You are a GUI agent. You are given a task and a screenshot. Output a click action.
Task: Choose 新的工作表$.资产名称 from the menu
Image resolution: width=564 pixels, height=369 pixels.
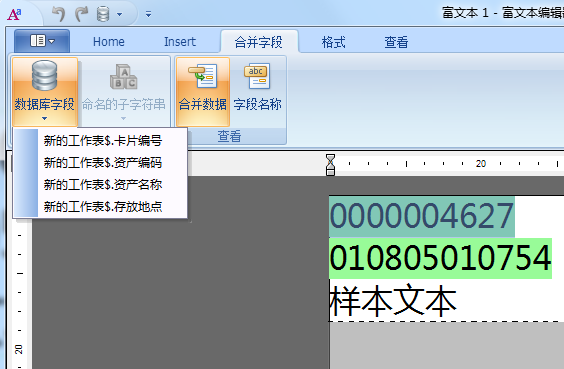click(100, 184)
